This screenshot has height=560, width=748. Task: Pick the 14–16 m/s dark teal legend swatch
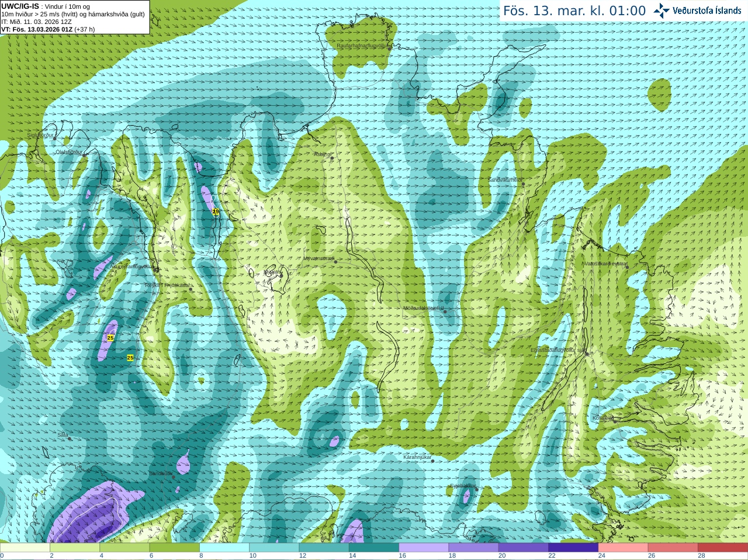coord(374,548)
